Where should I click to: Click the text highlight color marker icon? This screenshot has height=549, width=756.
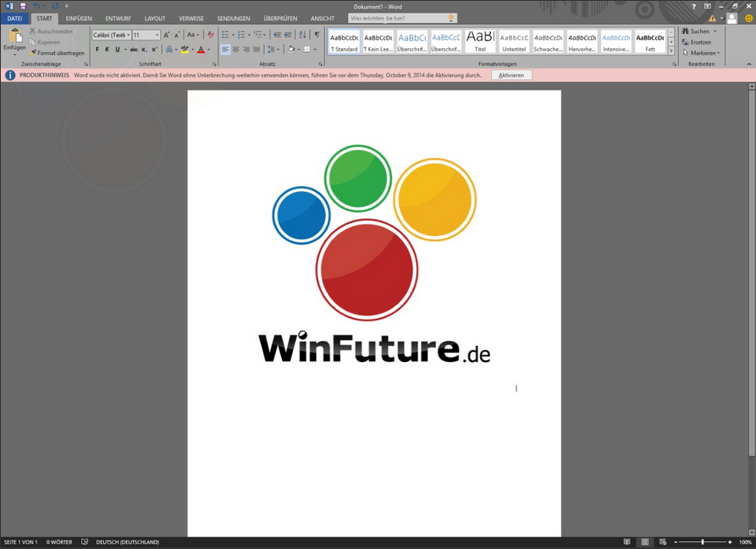(185, 49)
